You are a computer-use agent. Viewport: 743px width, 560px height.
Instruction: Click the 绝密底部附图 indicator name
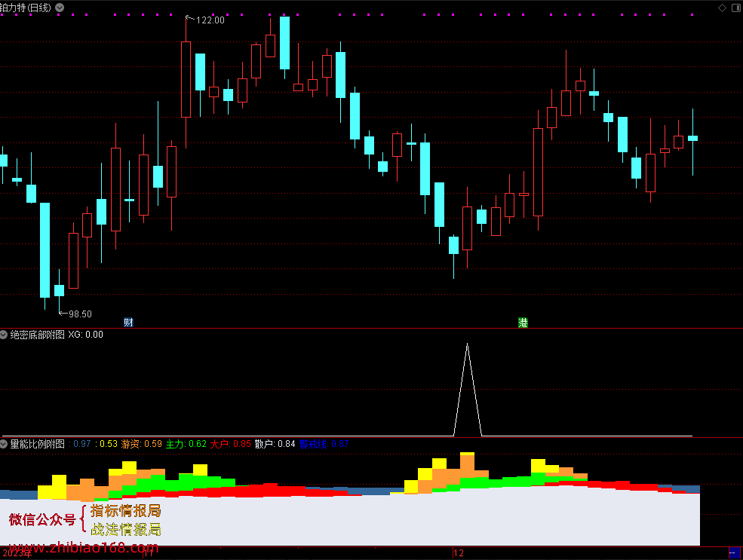pyautogui.click(x=38, y=335)
